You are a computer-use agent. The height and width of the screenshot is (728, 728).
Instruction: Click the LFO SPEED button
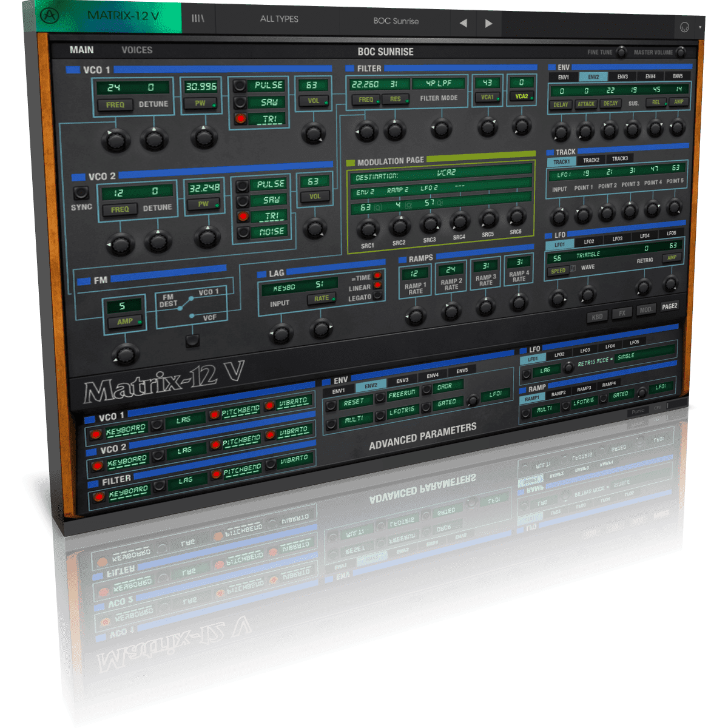558,271
